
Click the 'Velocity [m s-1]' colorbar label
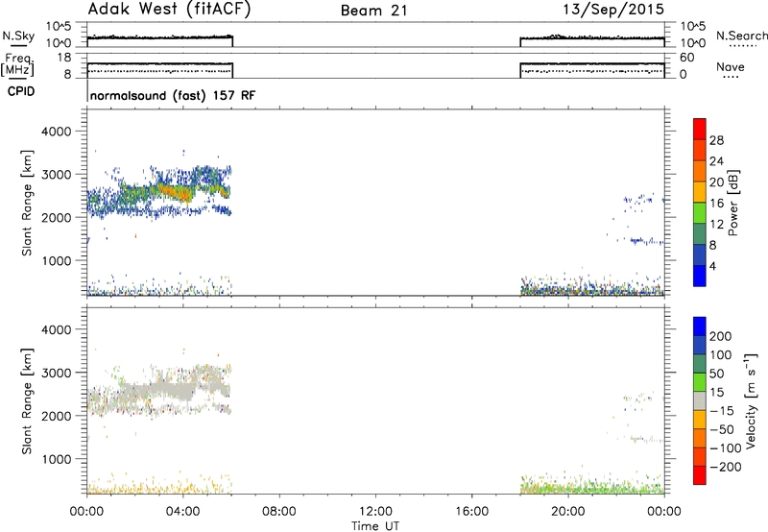[751, 400]
